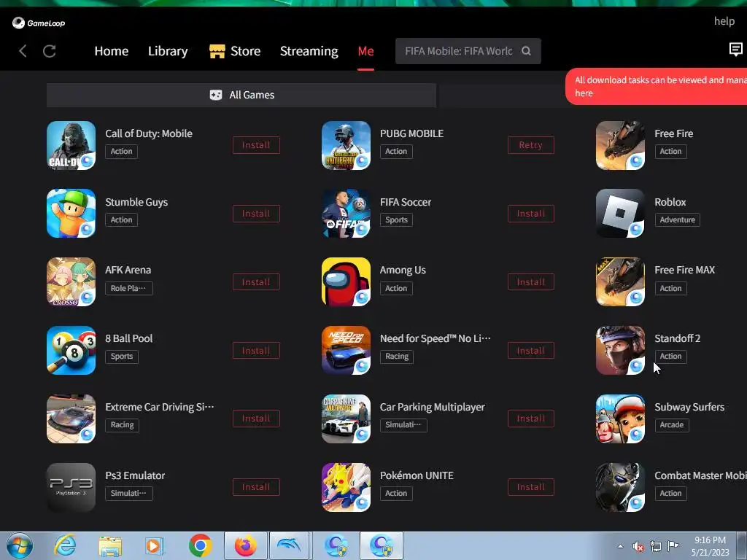
Task: Open the messages icon at top right
Action: point(735,49)
